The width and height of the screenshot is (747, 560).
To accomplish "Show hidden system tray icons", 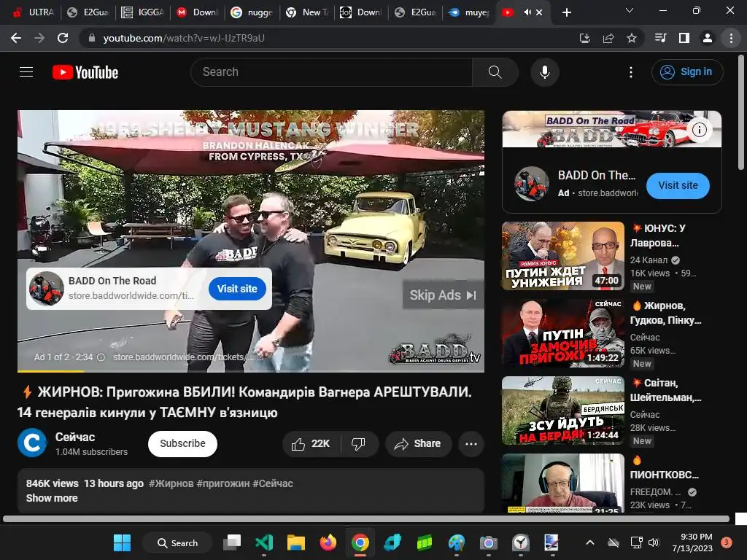I will click(589, 542).
